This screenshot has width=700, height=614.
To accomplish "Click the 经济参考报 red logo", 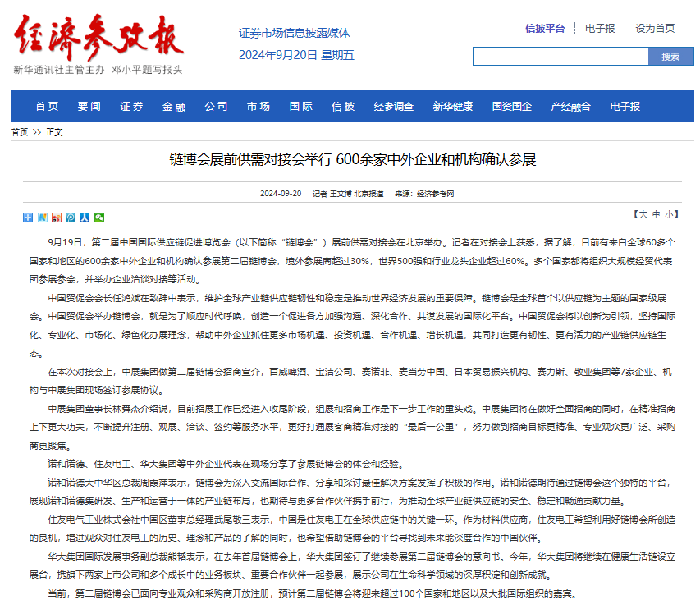I will point(98,39).
